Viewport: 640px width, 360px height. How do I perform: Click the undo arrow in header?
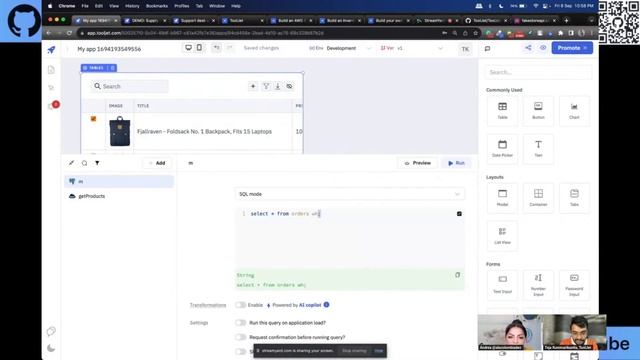[x=216, y=48]
